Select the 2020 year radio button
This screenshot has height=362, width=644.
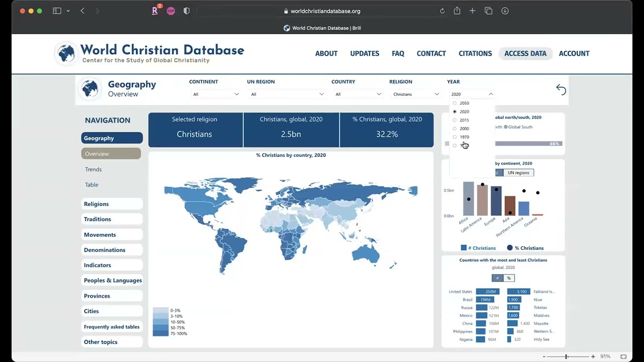tap(455, 112)
